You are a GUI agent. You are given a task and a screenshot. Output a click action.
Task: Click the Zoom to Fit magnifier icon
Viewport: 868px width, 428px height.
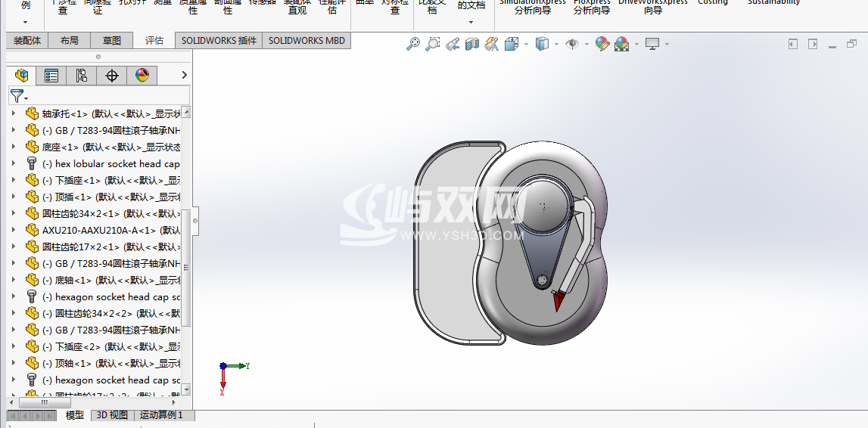coord(413,44)
